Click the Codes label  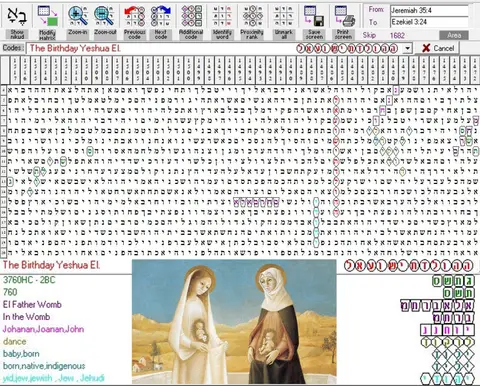[13, 48]
